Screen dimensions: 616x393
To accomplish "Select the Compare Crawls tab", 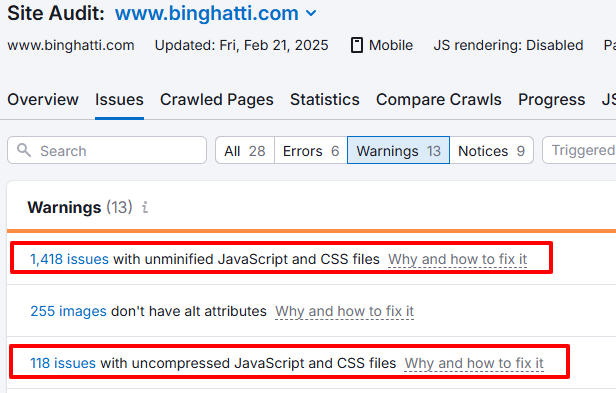I will [x=438, y=100].
